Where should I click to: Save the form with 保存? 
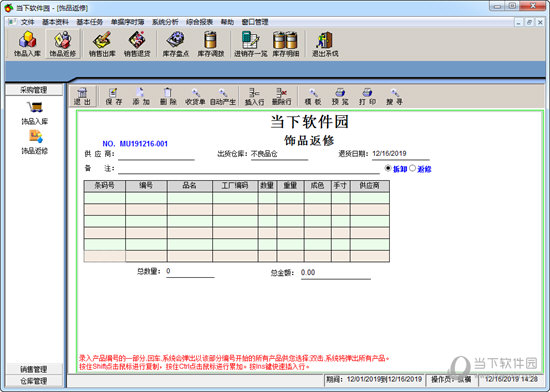coord(114,96)
